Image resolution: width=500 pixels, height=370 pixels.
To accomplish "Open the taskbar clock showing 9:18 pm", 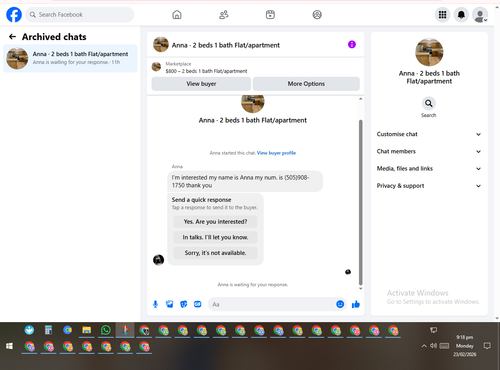I will 464,346.
